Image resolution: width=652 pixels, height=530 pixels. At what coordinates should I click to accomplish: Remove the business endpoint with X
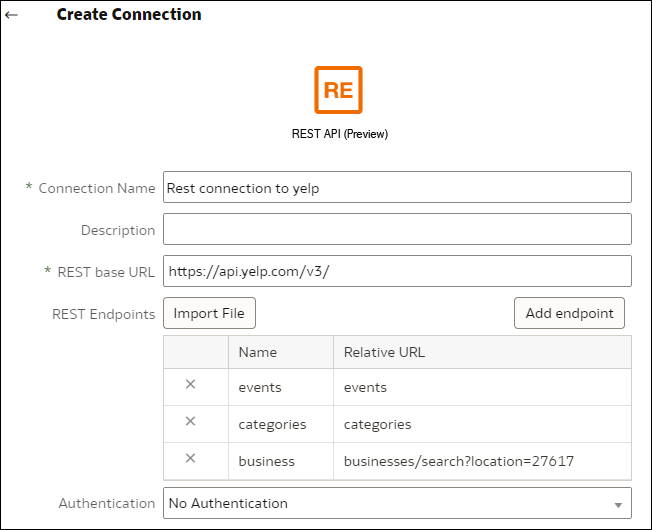point(191,459)
